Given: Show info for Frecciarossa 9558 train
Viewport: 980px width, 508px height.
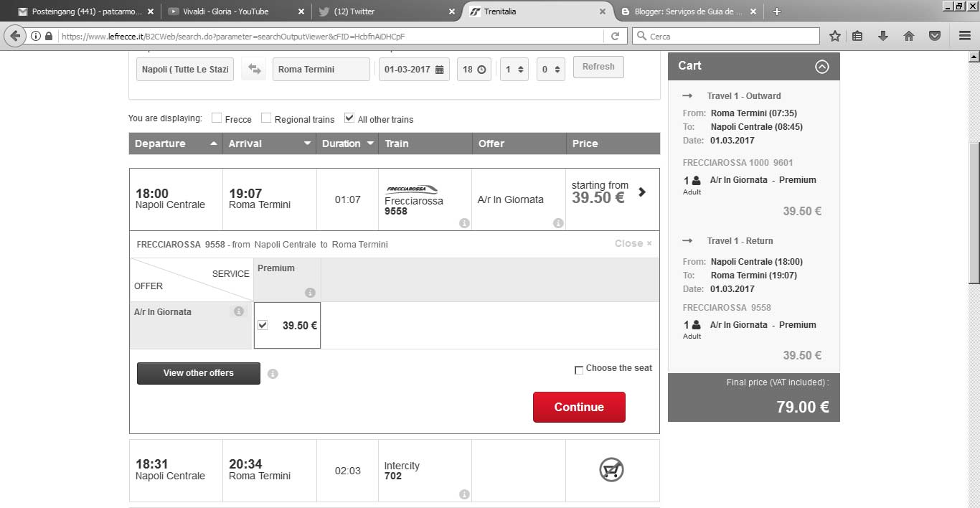Looking at the screenshot, I should 464,223.
